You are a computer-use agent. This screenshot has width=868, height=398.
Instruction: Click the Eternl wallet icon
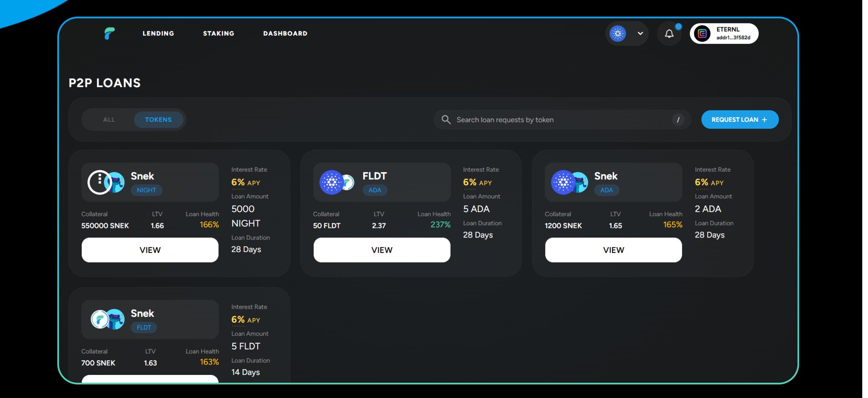tap(702, 34)
